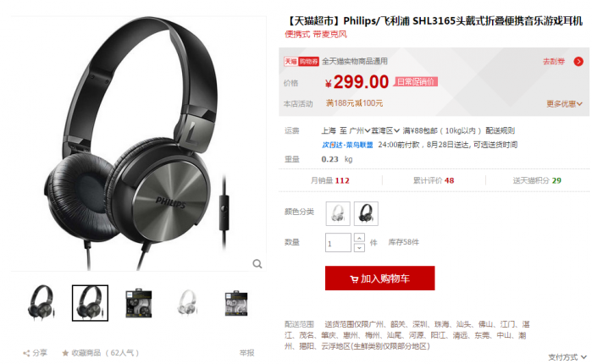Screen dimensions: 592x364
Task: Increase quantity with the up arrow
Action: click(359, 238)
